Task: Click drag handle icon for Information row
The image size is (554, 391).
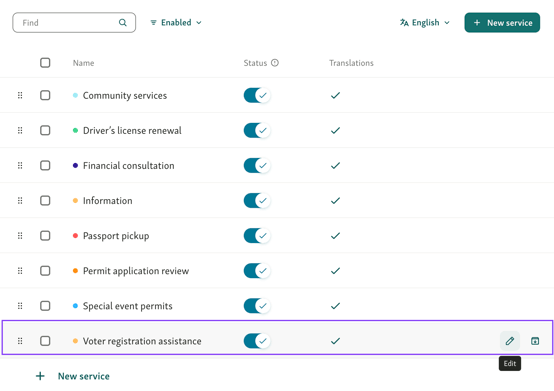Action: (20, 201)
